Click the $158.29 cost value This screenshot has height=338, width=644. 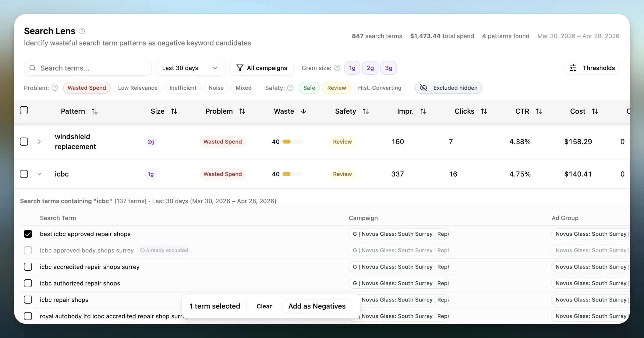578,142
